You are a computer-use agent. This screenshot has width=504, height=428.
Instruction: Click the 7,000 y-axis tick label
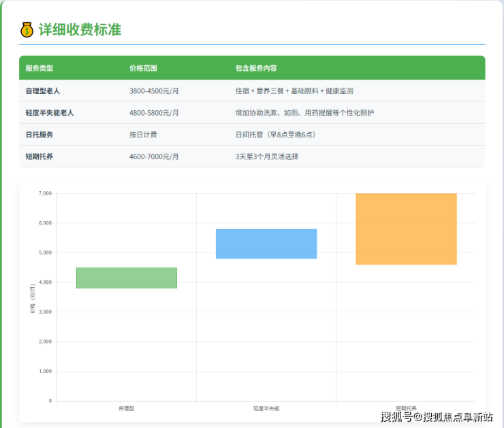pyautogui.click(x=45, y=193)
